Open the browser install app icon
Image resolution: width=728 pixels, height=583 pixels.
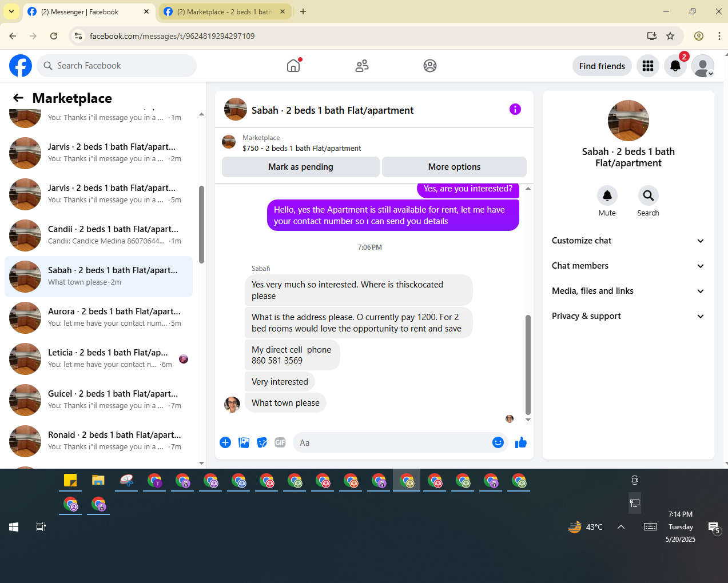(652, 36)
